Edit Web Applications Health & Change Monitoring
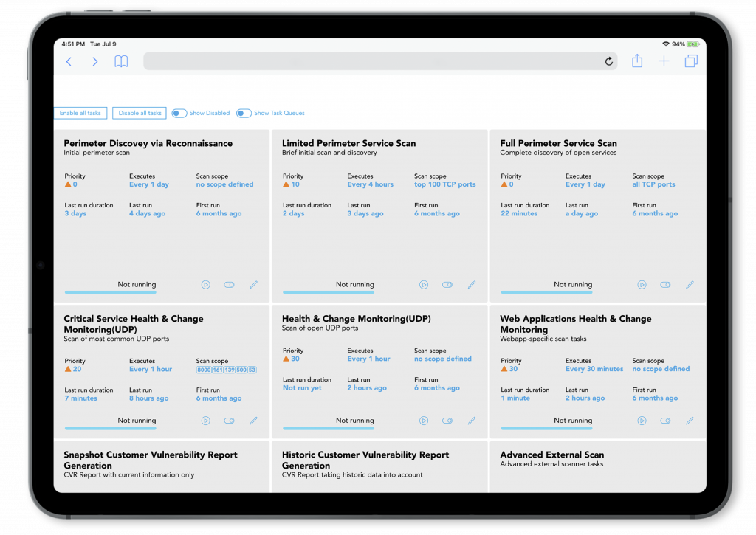Screen dimensions: 756x535 [x=690, y=421]
